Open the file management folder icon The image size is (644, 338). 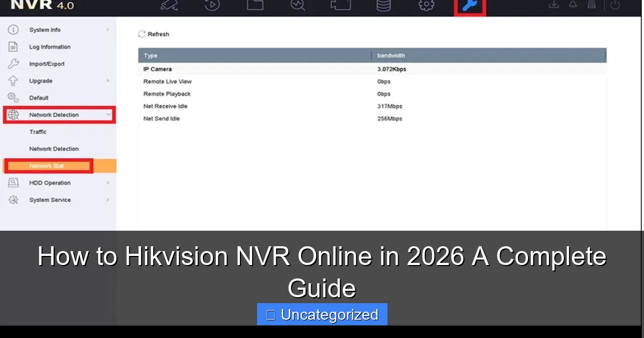(x=255, y=6)
